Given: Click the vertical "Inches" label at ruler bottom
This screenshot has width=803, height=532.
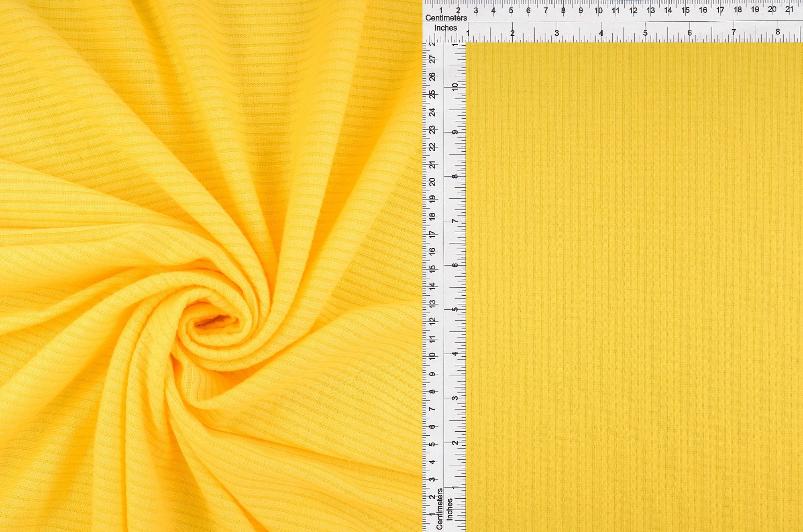Looking at the screenshot, I should point(449,510).
